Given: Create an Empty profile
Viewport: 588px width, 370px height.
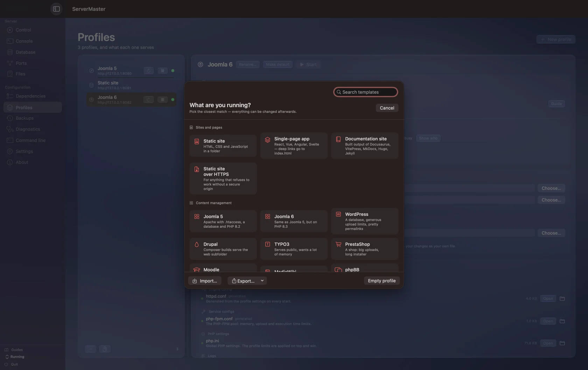Looking at the screenshot, I should tap(381, 281).
